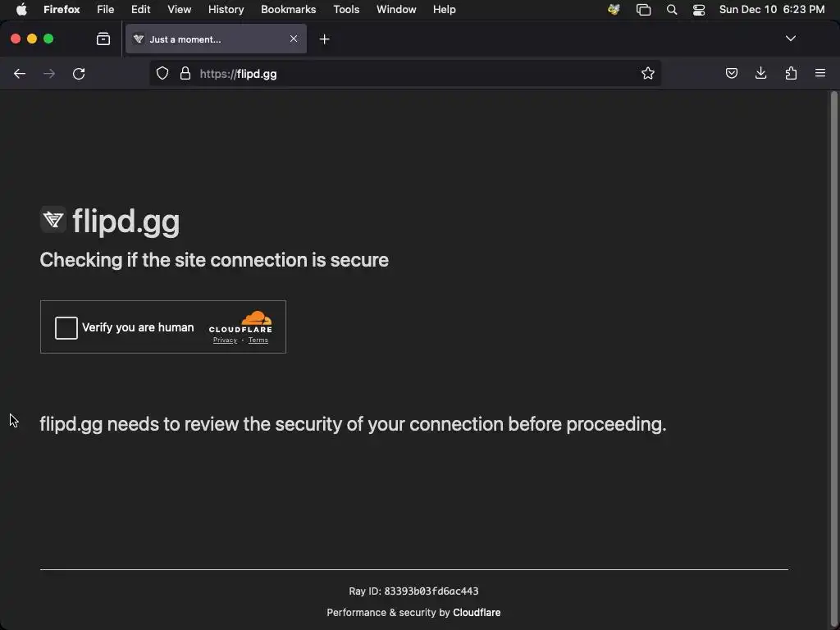This screenshot has height=630, width=840.
Task: Reload the current page
Action: click(79, 74)
